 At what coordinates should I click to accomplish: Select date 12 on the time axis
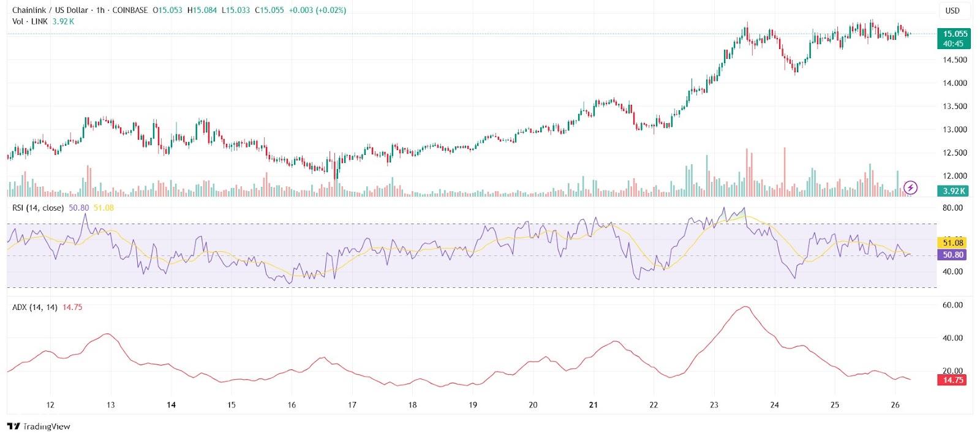[x=50, y=405]
